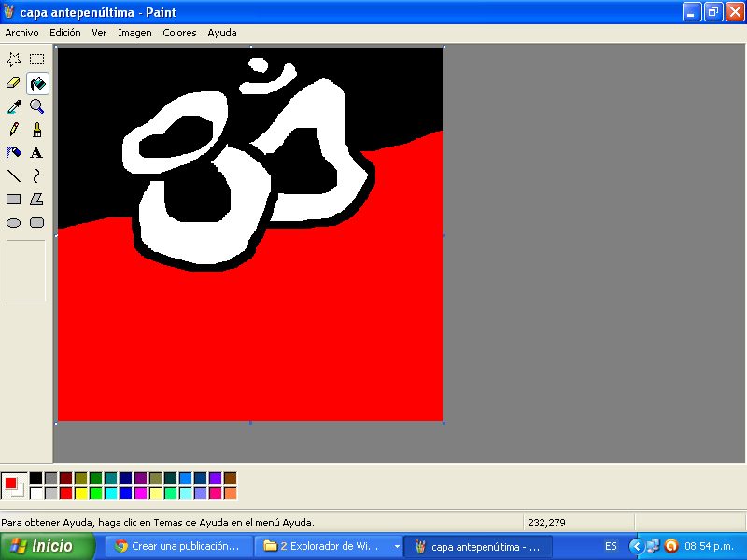The height and width of the screenshot is (560, 747).
Task: Pick the white color swatch
Action: [x=36, y=494]
